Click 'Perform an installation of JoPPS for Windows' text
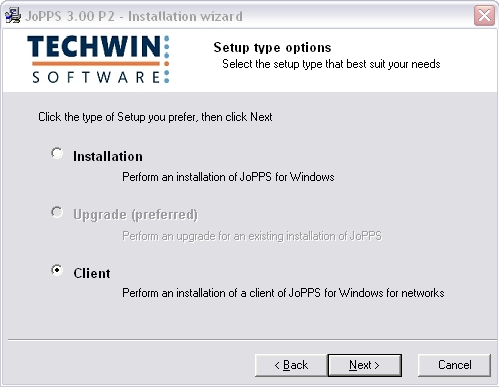 228,177
